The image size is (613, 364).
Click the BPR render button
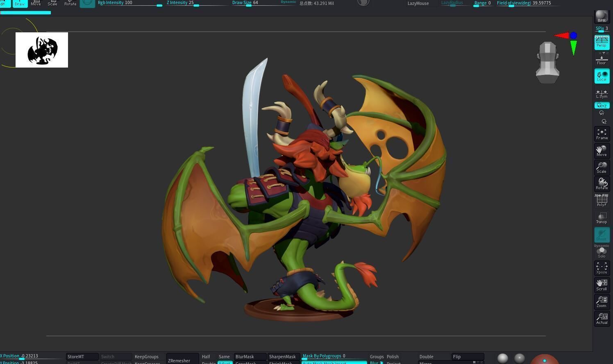point(602,16)
